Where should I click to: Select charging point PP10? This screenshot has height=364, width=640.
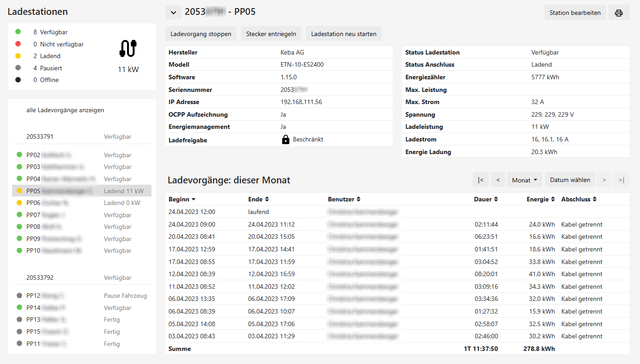tap(82, 250)
